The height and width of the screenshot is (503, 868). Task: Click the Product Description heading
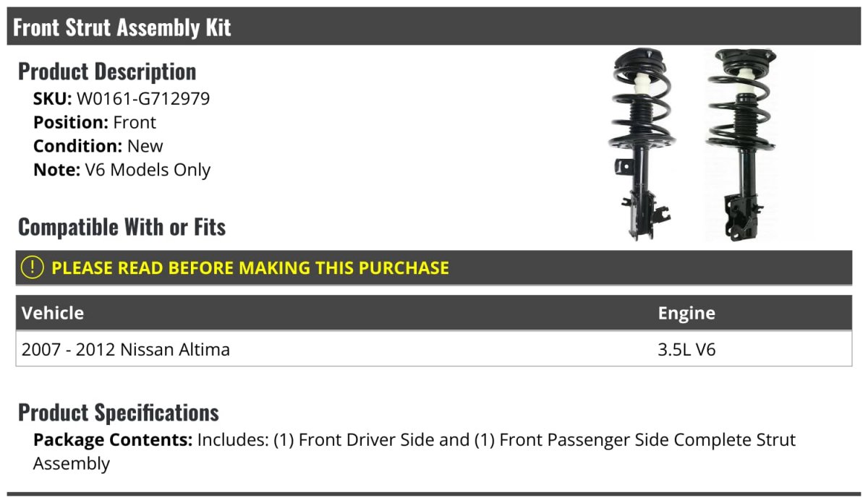[x=107, y=72]
